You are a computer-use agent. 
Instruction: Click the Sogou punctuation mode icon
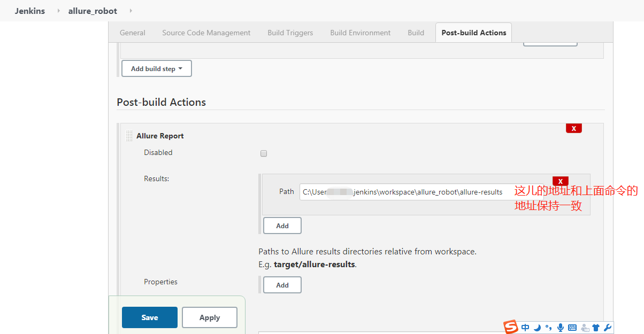[548, 327]
